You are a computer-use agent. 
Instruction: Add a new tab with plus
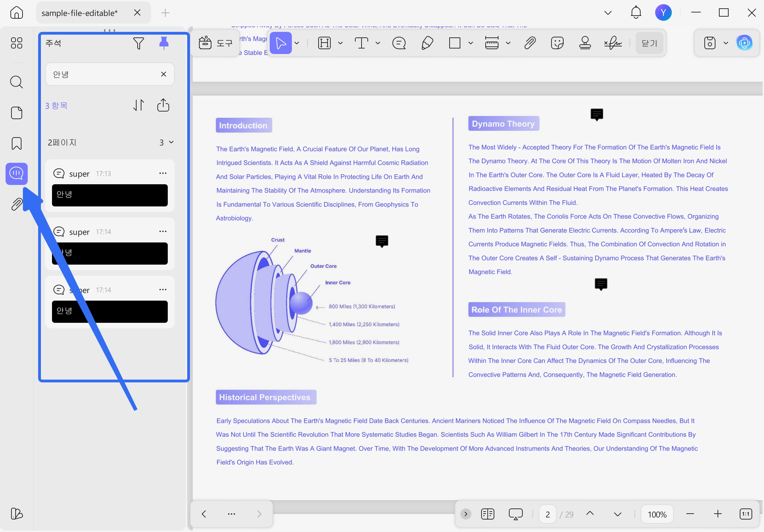point(165,13)
